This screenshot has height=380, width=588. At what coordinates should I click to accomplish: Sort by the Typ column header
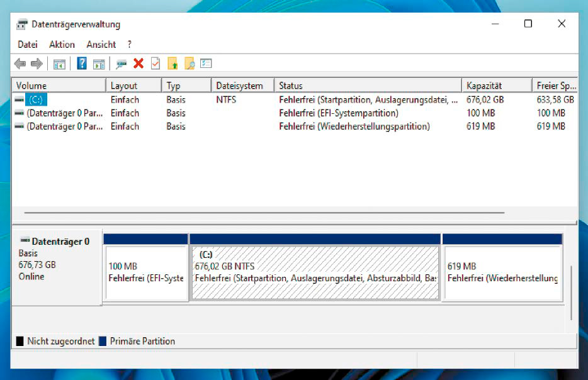186,86
